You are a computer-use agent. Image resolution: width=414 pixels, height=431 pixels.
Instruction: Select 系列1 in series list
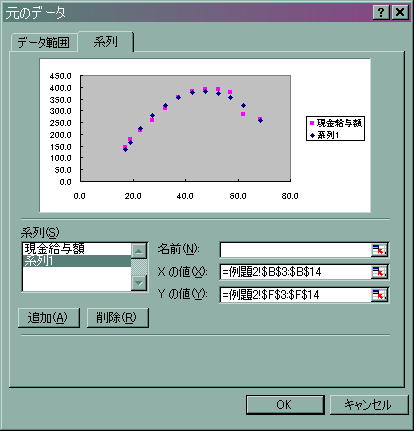click(77, 261)
